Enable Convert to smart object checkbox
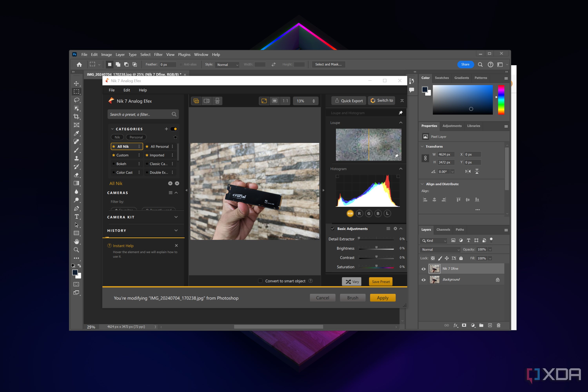The width and height of the screenshot is (588, 392). coord(260,281)
